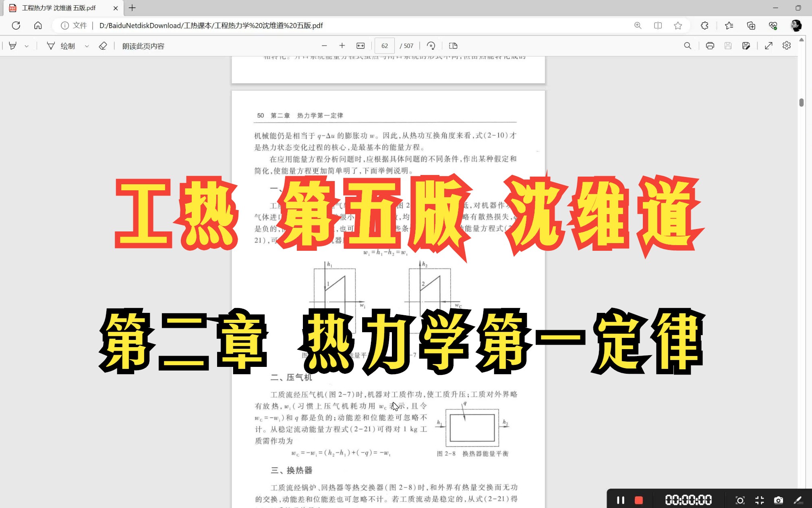Take a screenshot with recorder camera
The image size is (812, 508).
(778, 500)
